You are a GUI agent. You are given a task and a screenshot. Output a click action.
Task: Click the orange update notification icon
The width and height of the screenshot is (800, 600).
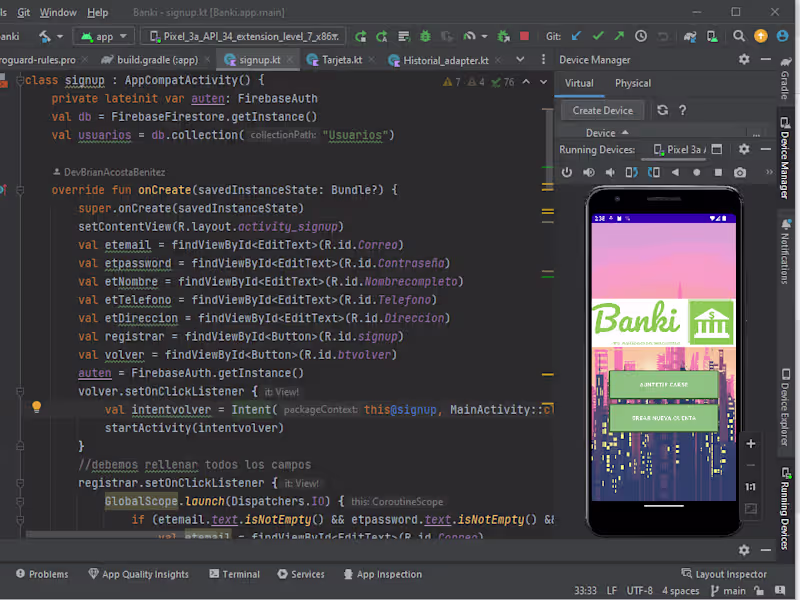click(x=761, y=36)
